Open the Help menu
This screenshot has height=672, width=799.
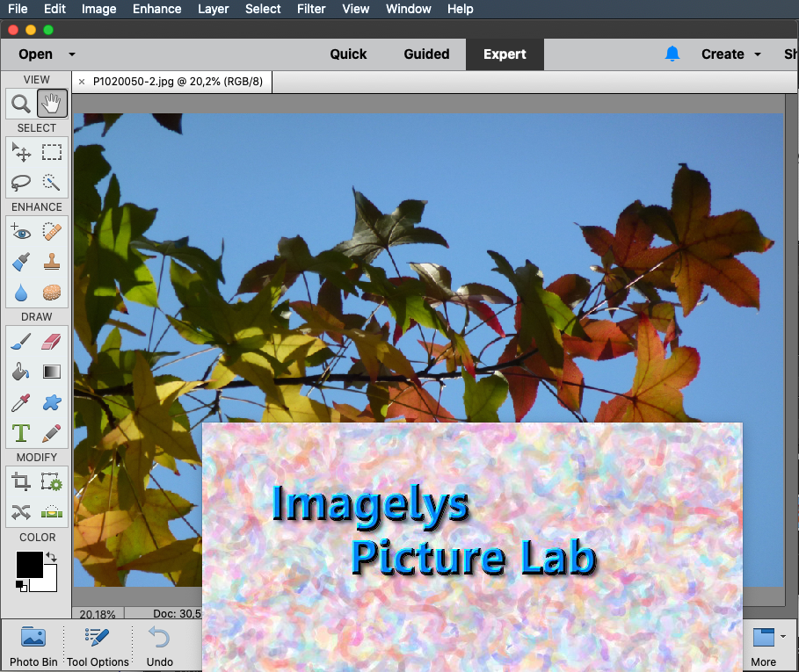tap(460, 9)
